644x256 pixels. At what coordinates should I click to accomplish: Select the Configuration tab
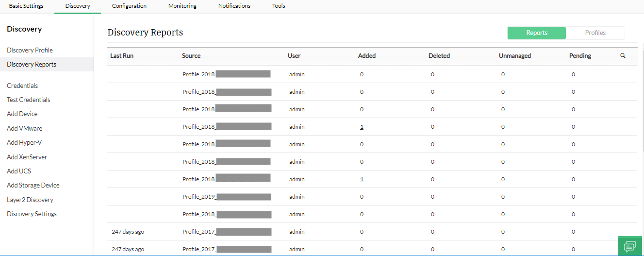click(129, 6)
